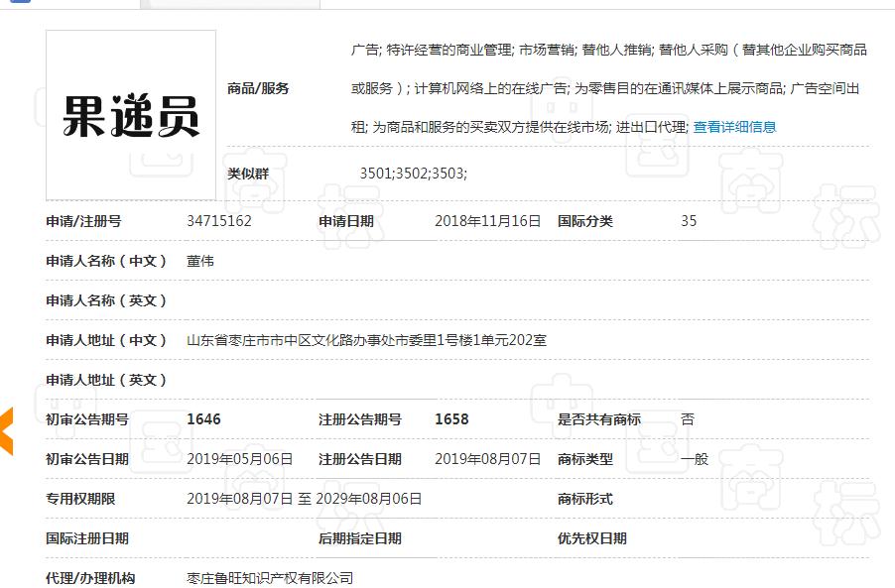Viewport: 895px width, 588px height.
Task: Click the 商品/服务 label
Action: click(x=258, y=88)
